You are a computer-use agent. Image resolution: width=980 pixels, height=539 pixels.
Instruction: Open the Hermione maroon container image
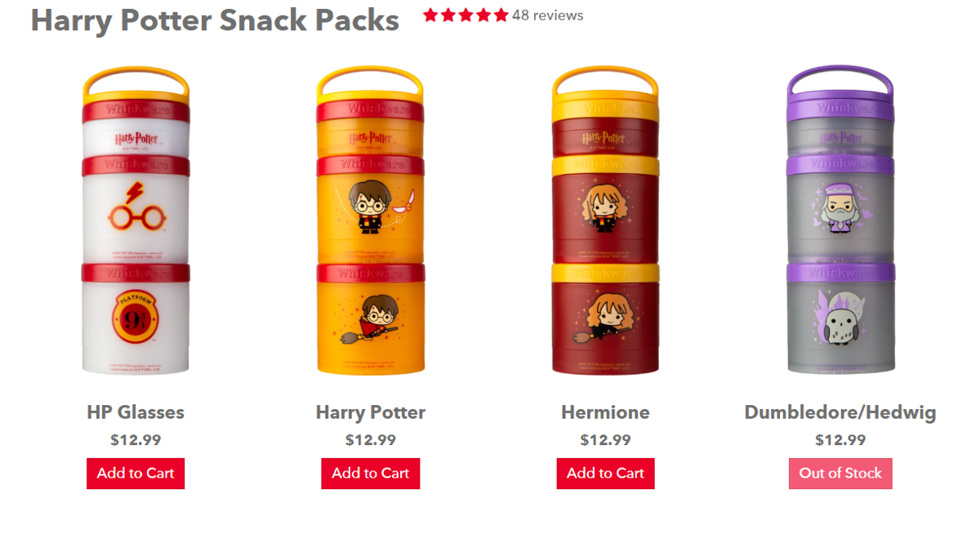pyautogui.click(x=605, y=221)
